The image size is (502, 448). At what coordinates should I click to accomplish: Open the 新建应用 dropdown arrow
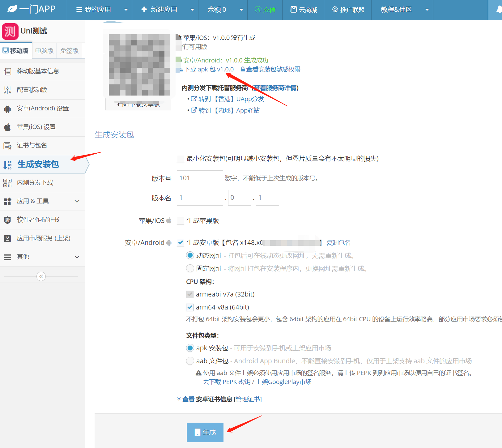[192, 10]
